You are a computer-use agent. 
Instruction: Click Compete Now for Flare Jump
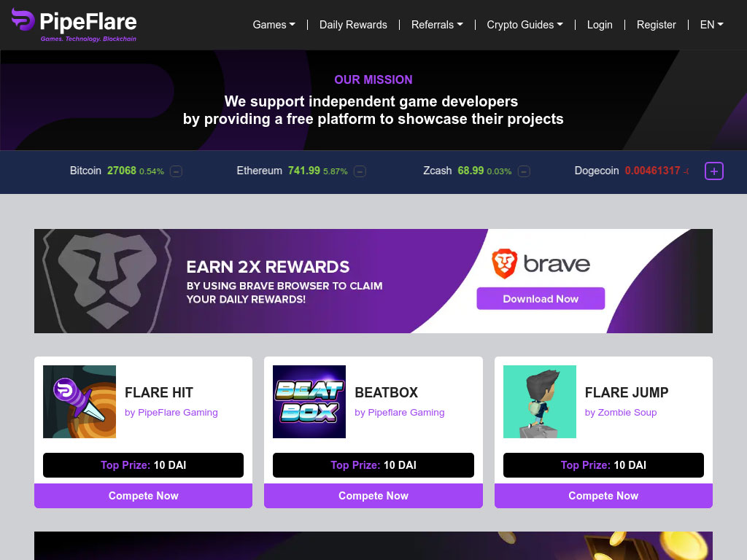click(603, 496)
